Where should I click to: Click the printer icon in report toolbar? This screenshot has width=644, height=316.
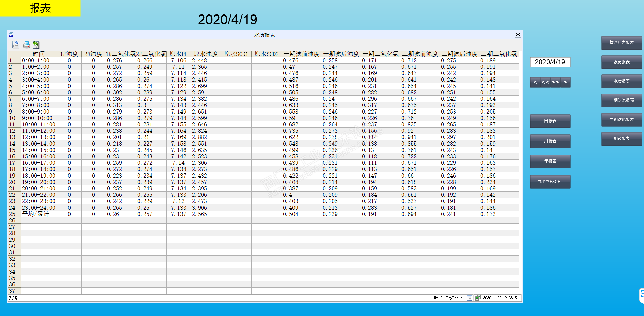tap(26, 44)
